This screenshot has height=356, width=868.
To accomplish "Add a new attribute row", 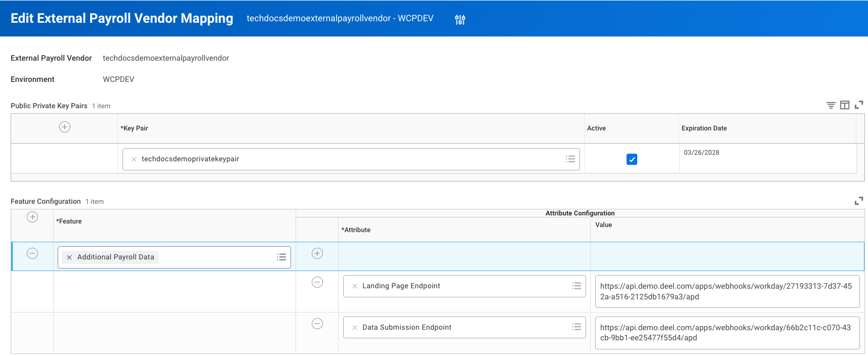I will click(317, 253).
